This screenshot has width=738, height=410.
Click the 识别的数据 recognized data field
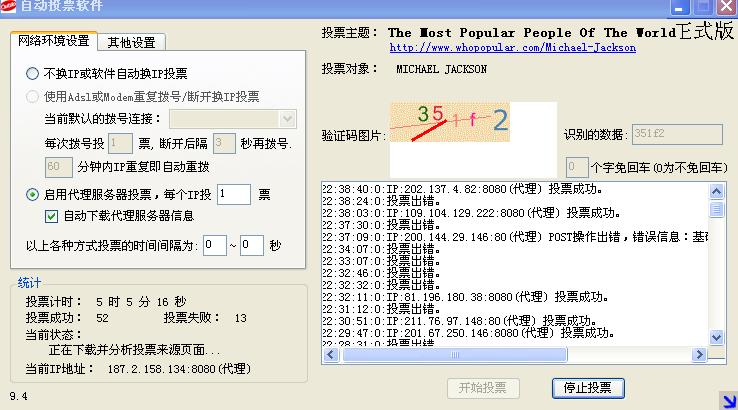(x=677, y=134)
